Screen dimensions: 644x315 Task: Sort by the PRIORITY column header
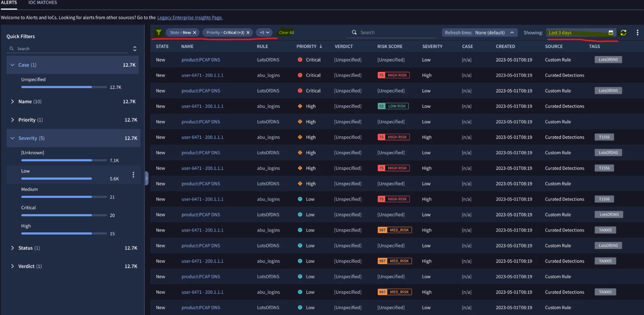306,46
